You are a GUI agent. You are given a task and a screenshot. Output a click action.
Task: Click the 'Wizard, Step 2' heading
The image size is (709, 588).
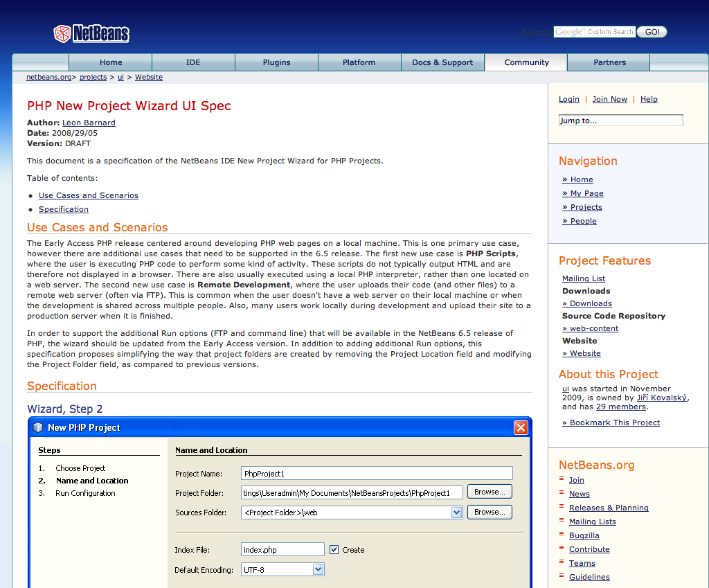(64, 409)
